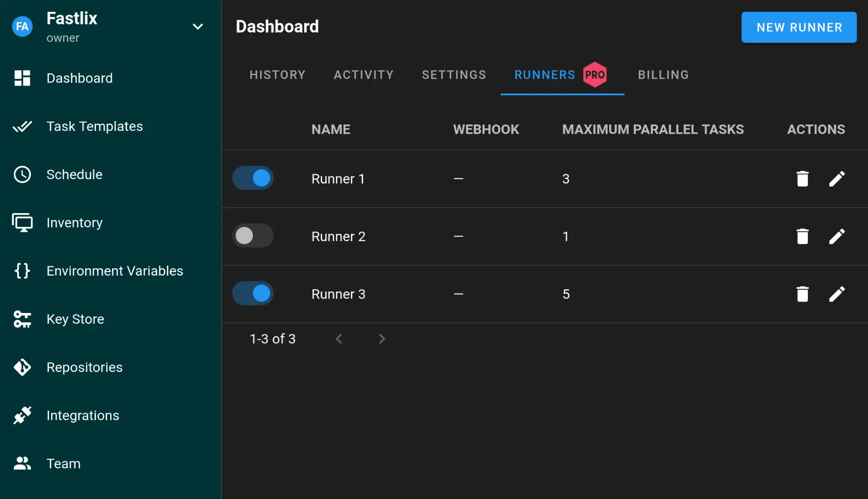Open edit pencil for Runner 2

(x=837, y=236)
